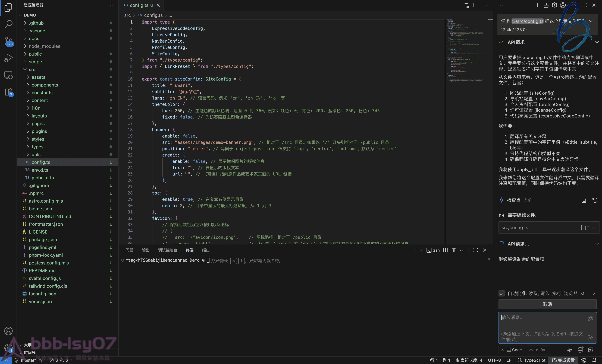602x364 pixels.
Task: Expand the src/config.ts files-to-edit dropdown
Action: (594, 228)
